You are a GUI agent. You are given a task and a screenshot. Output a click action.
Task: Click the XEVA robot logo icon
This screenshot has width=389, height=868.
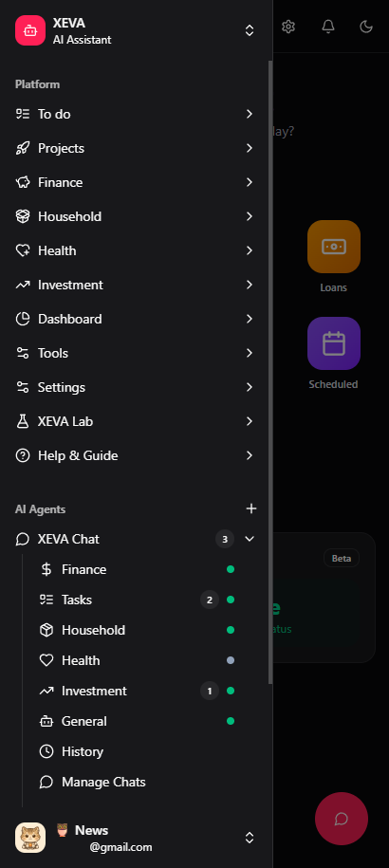click(29, 30)
